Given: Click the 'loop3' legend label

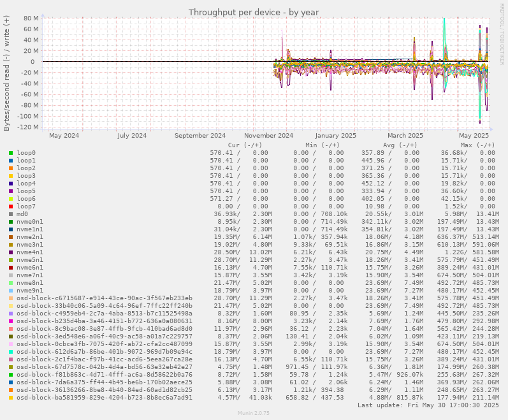Looking at the screenshot, I should [26, 176].
